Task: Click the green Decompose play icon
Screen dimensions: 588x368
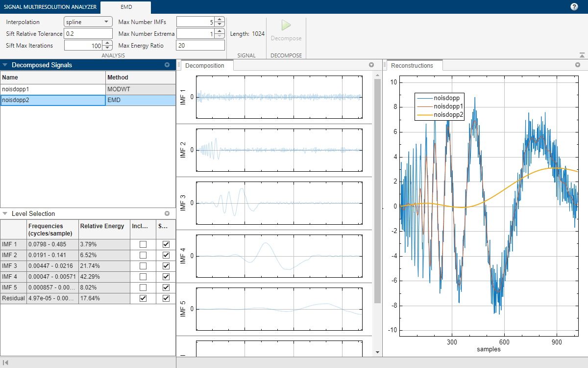Action: pyautogui.click(x=286, y=26)
